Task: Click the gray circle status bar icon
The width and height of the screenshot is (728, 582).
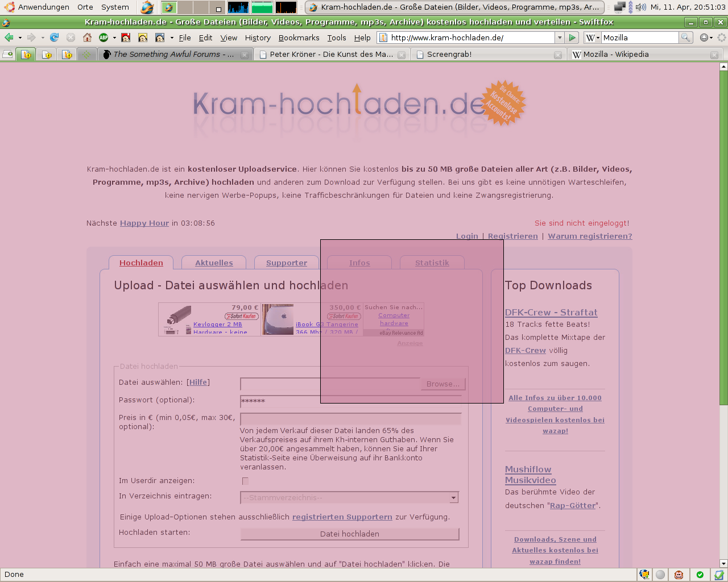Action: click(x=660, y=575)
